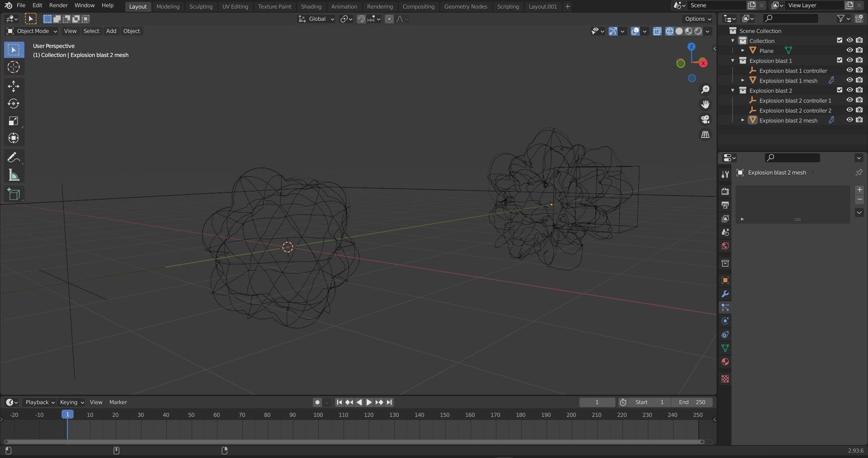The height and width of the screenshot is (458, 868).
Task: Select the Move tool in the toolbar
Action: coord(14,86)
